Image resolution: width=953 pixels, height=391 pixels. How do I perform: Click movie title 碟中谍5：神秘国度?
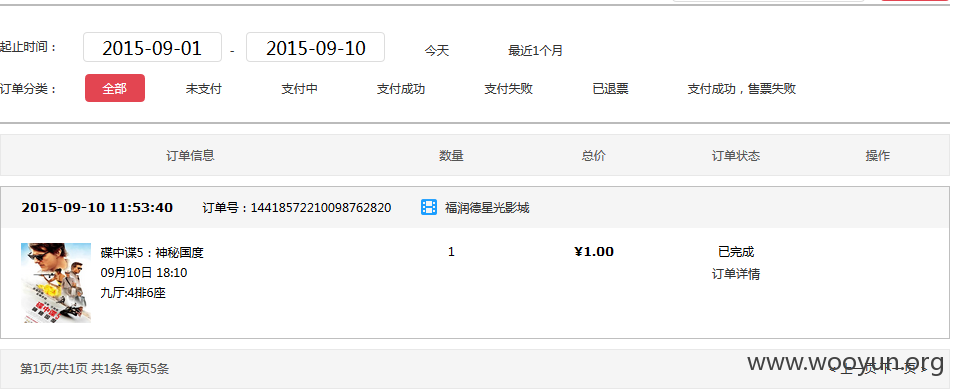point(152,253)
